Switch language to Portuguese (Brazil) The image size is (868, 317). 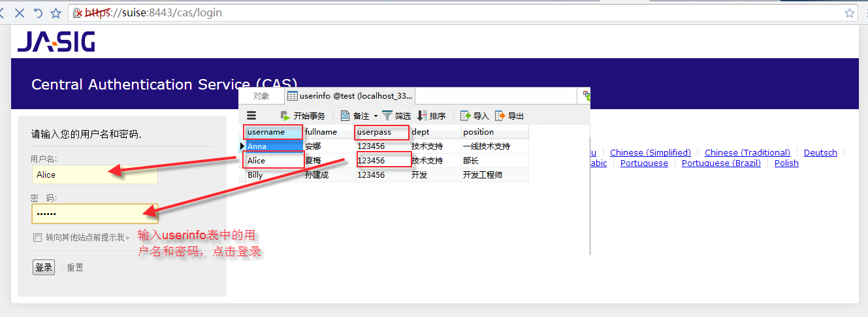(x=721, y=163)
